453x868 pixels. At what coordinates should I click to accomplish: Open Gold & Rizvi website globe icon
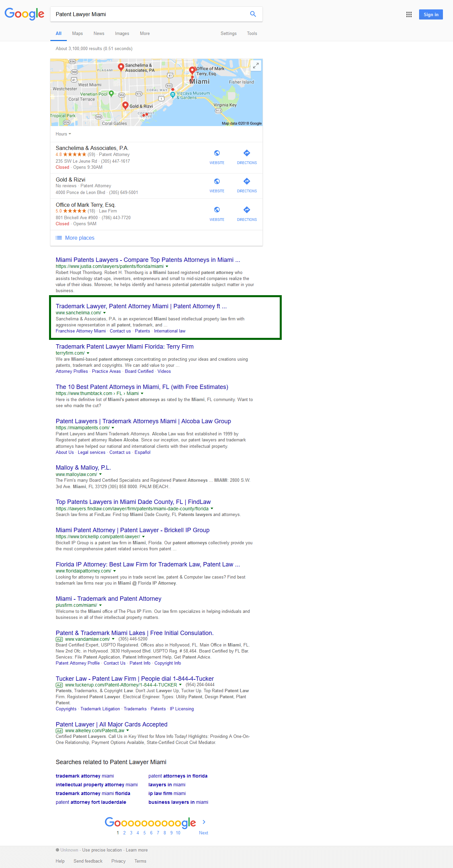pos(217,181)
